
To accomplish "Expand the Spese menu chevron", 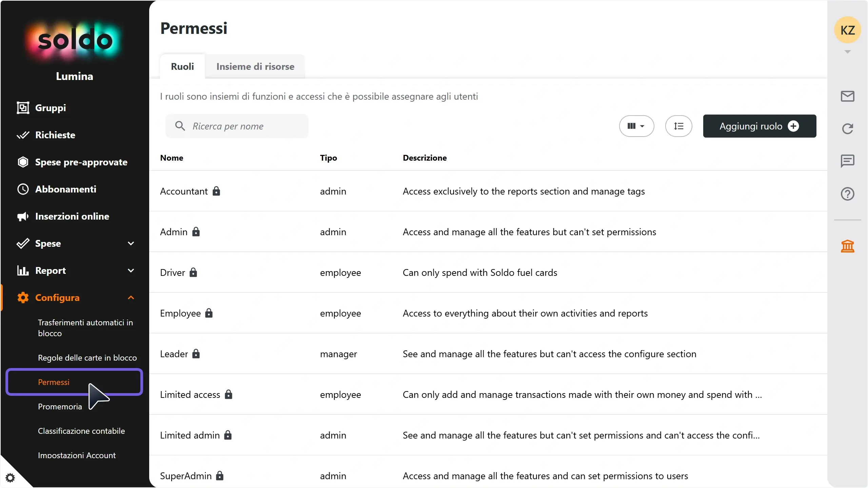I will tap(131, 243).
